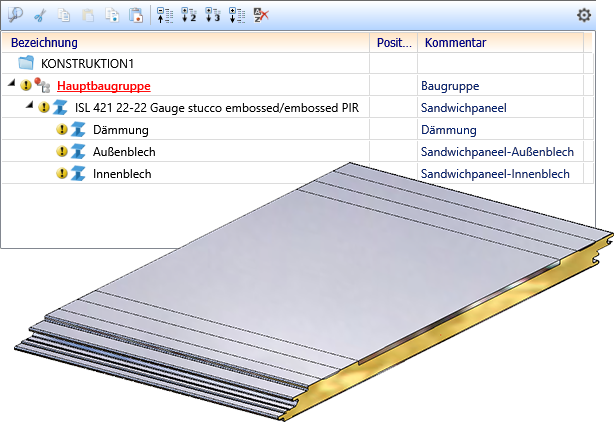
Task: Select the Dämmung tree item
Action: (121, 130)
